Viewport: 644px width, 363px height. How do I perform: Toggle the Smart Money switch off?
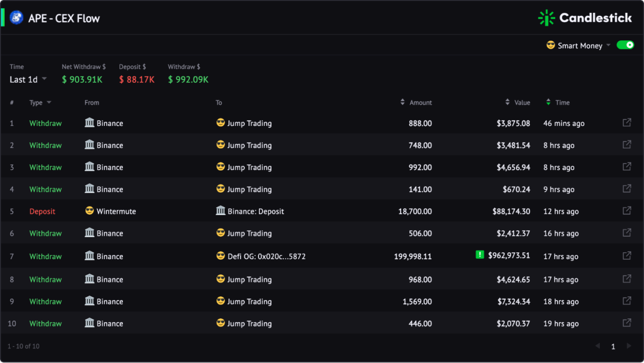coord(625,45)
